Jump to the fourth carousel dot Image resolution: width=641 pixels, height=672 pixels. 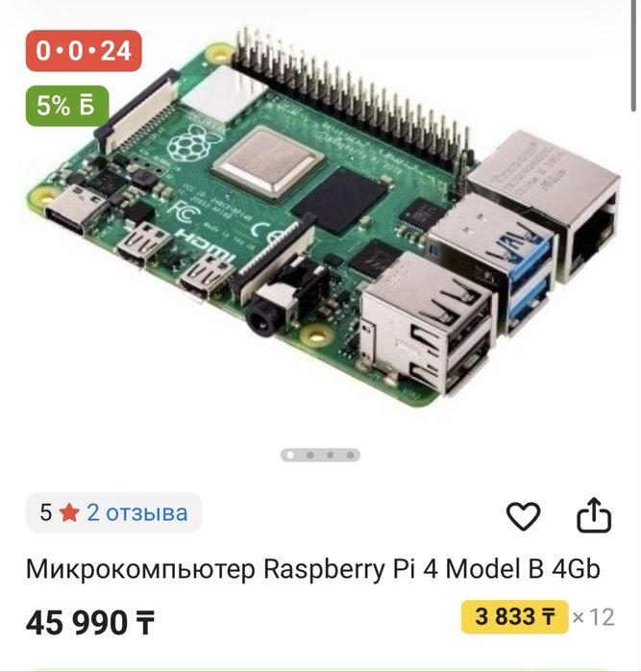(351, 455)
